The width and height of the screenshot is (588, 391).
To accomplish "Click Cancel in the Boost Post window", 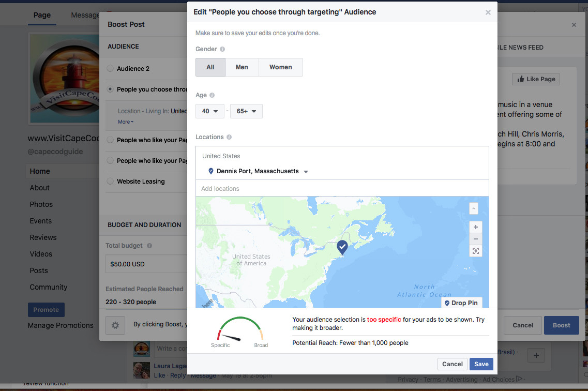I will pos(523,325).
